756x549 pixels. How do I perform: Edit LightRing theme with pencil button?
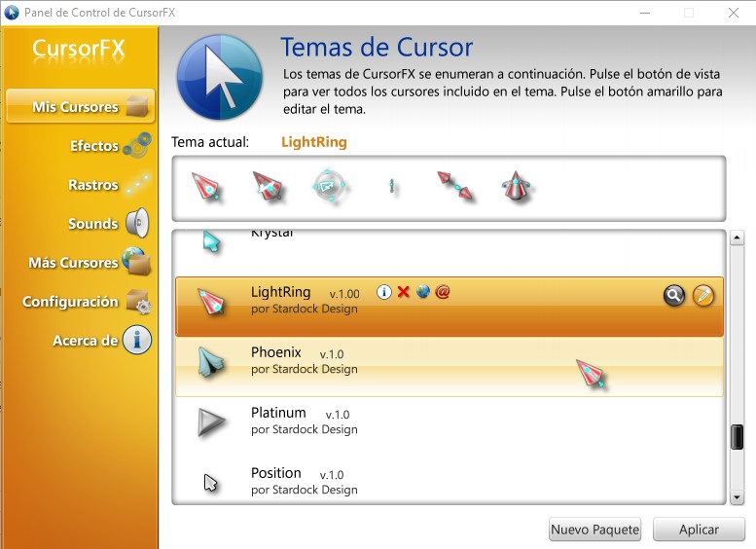point(703,295)
